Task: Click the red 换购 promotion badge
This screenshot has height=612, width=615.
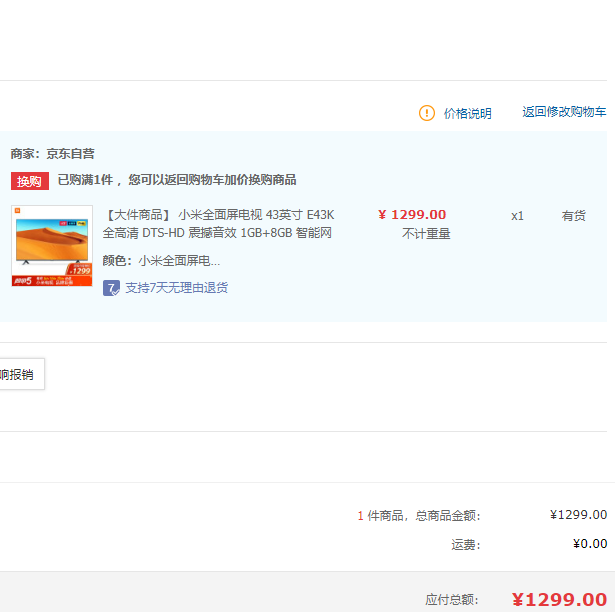Action: [30, 181]
